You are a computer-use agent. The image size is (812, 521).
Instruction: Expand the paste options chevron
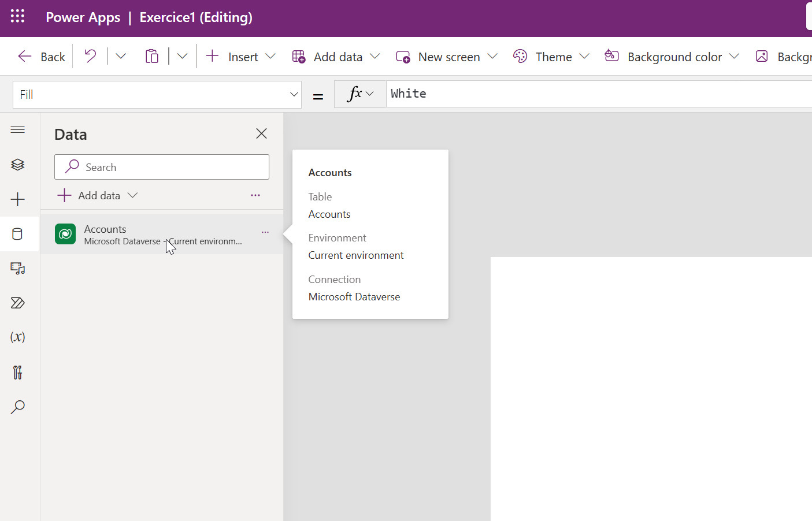point(182,56)
